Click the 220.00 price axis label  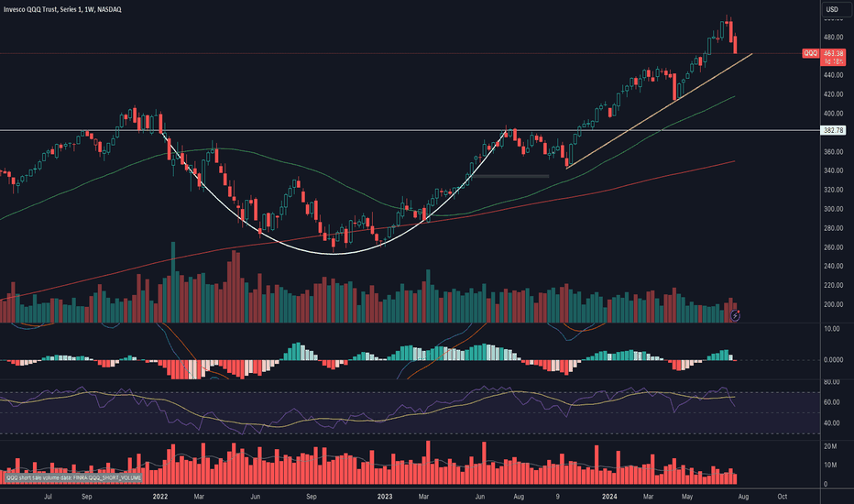833,285
